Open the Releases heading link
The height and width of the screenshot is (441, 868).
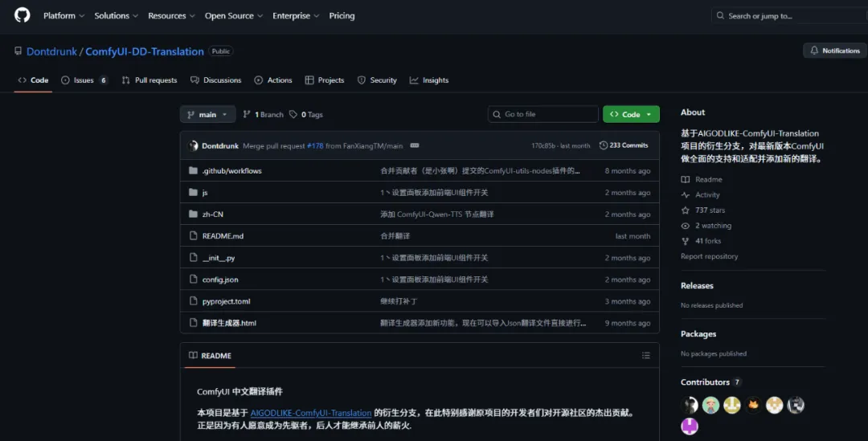click(x=697, y=285)
